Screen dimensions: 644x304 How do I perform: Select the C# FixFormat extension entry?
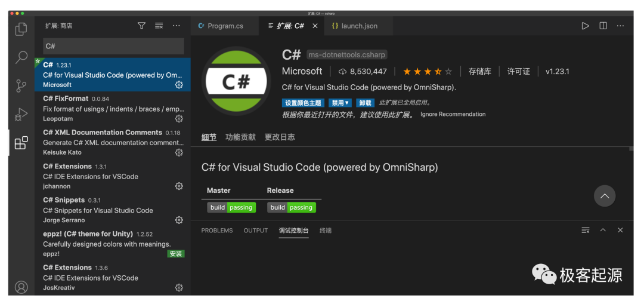pos(113,108)
